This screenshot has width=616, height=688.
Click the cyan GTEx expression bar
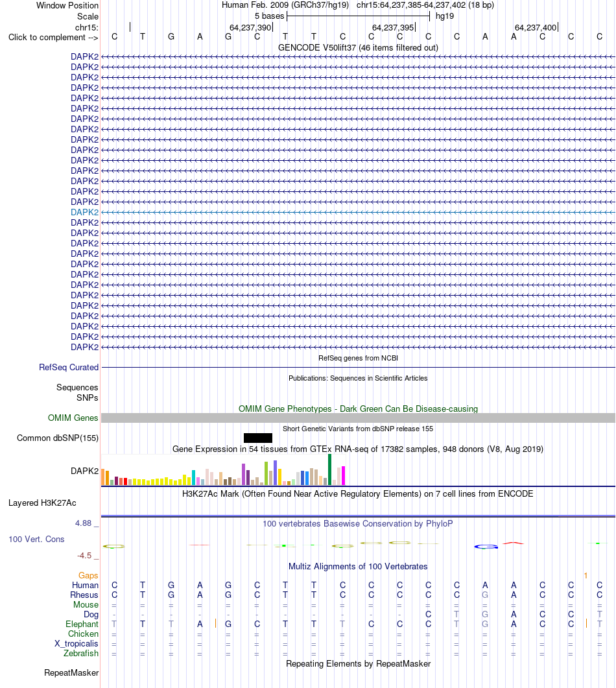pos(193,477)
